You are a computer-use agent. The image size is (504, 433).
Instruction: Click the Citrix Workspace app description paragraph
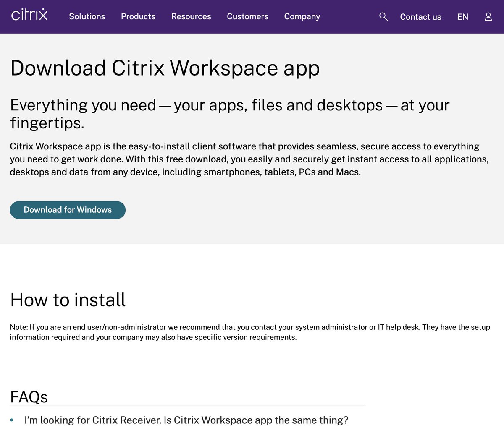tap(249, 159)
